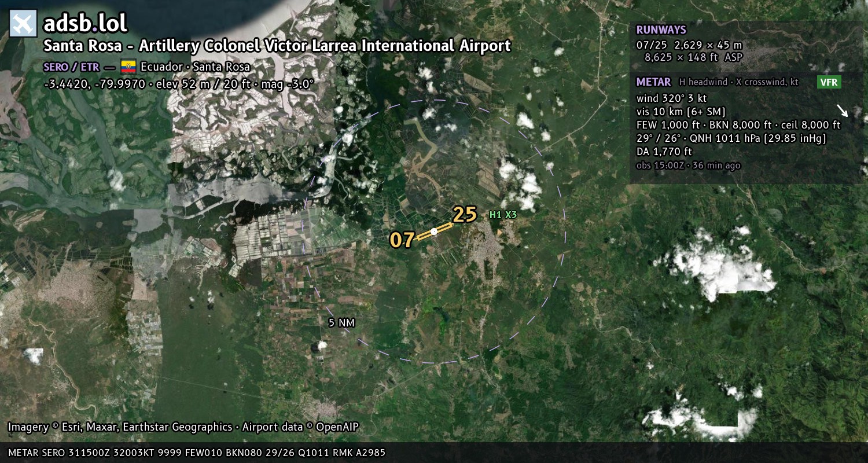868x463 pixels.
Task: Select the 07/25 2,629 × 45 m entry
Action: (x=689, y=45)
